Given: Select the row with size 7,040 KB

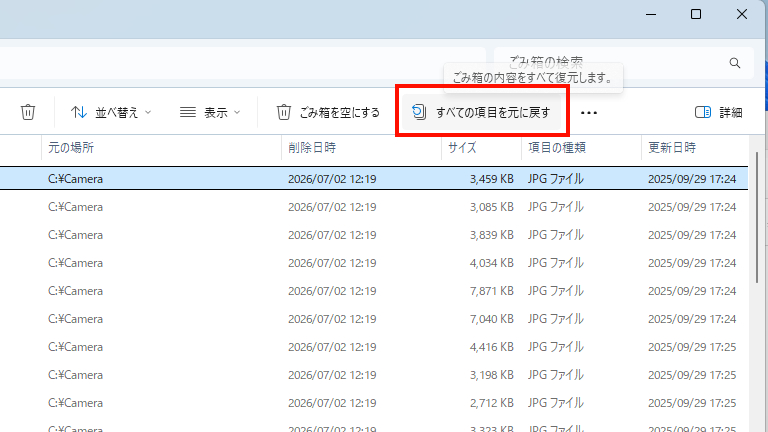Looking at the screenshot, I should tap(374, 318).
